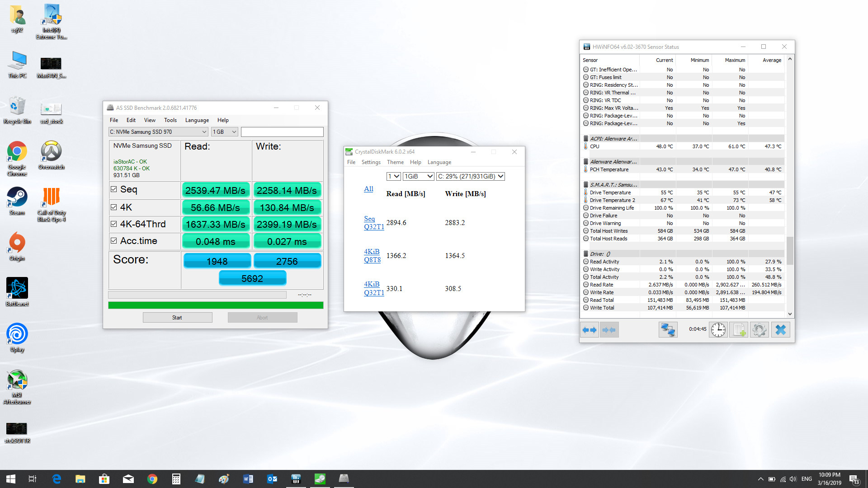Image resolution: width=868 pixels, height=488 pixels.
Task: Click Drive Temperature 2 sensor icon
Action: point(585,200)
